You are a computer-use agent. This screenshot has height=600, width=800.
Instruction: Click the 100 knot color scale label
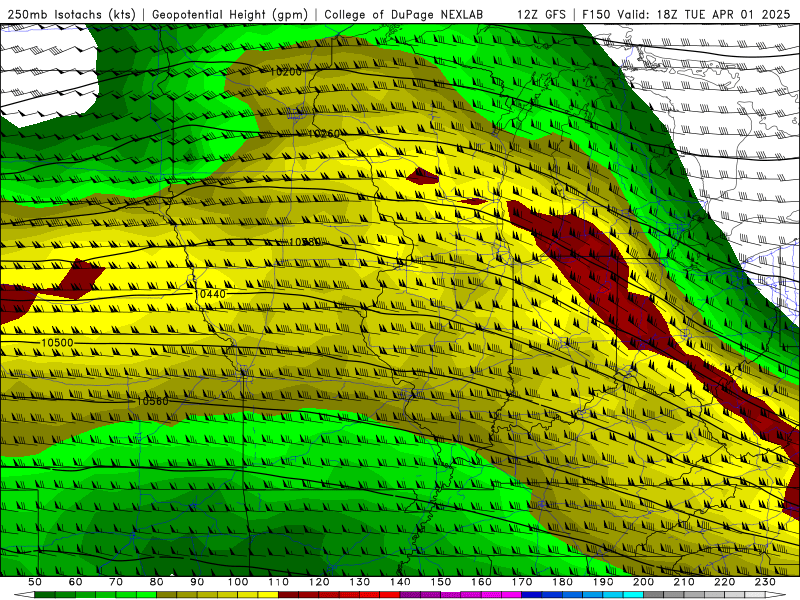[x=238, y=582]
